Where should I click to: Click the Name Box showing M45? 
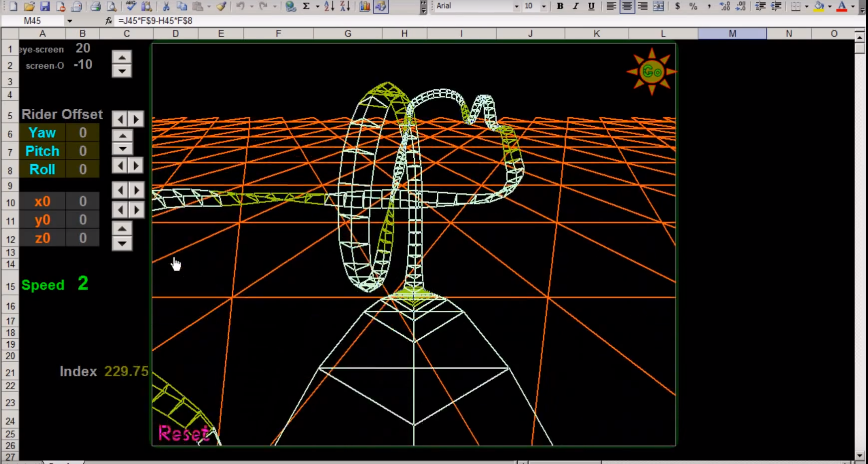point(33,21)
